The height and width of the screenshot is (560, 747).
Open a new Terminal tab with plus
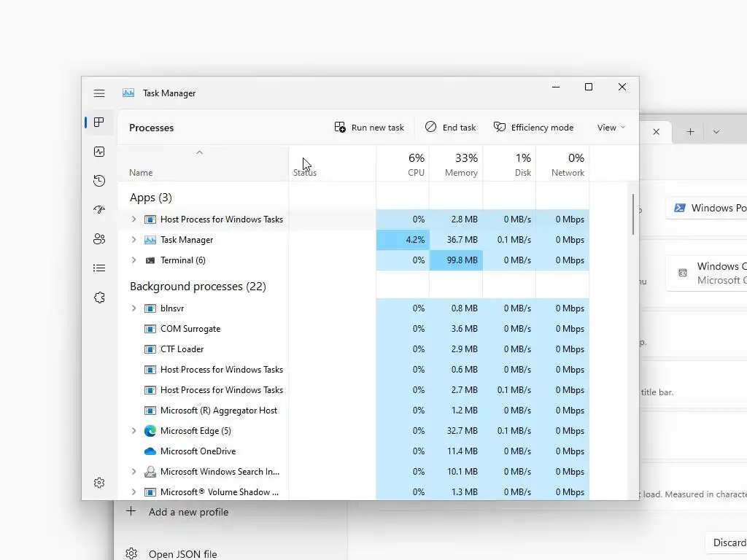[x=690, y=132]
